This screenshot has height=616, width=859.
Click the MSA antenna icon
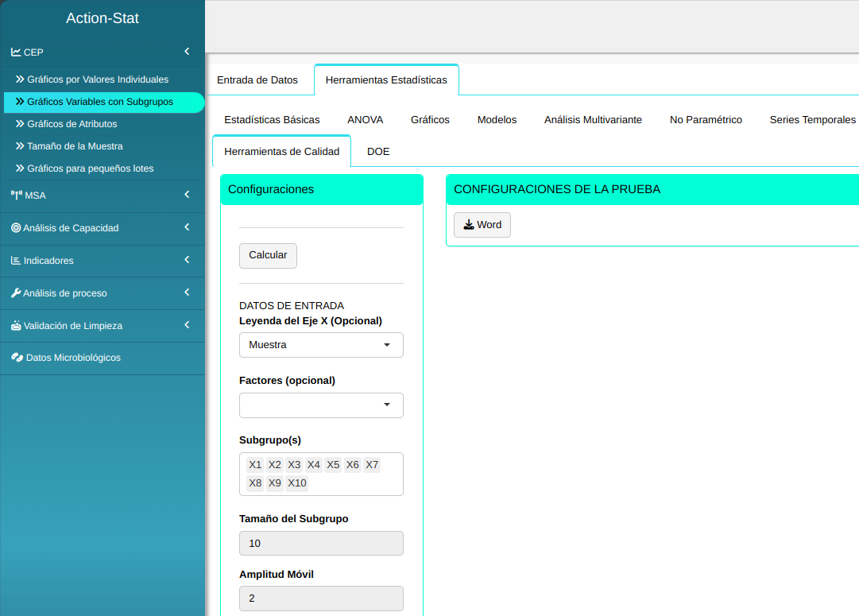point(16,196)
